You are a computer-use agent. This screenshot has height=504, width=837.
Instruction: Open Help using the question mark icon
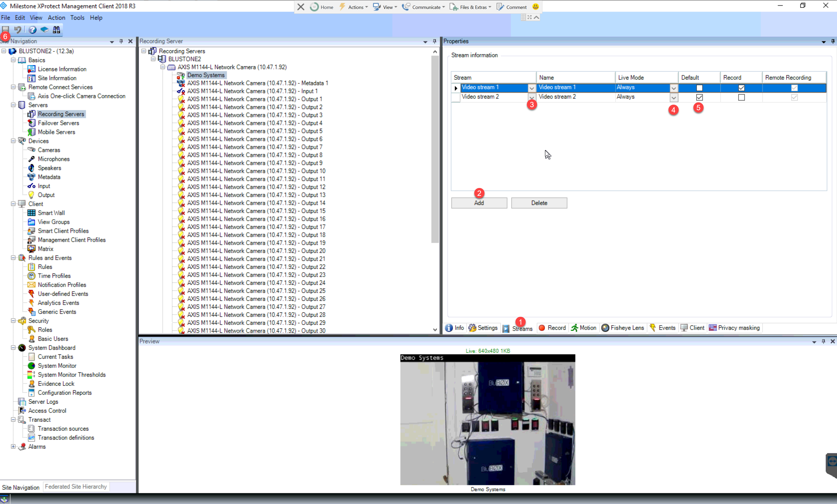pyautogui.click(x=32, y=30)
